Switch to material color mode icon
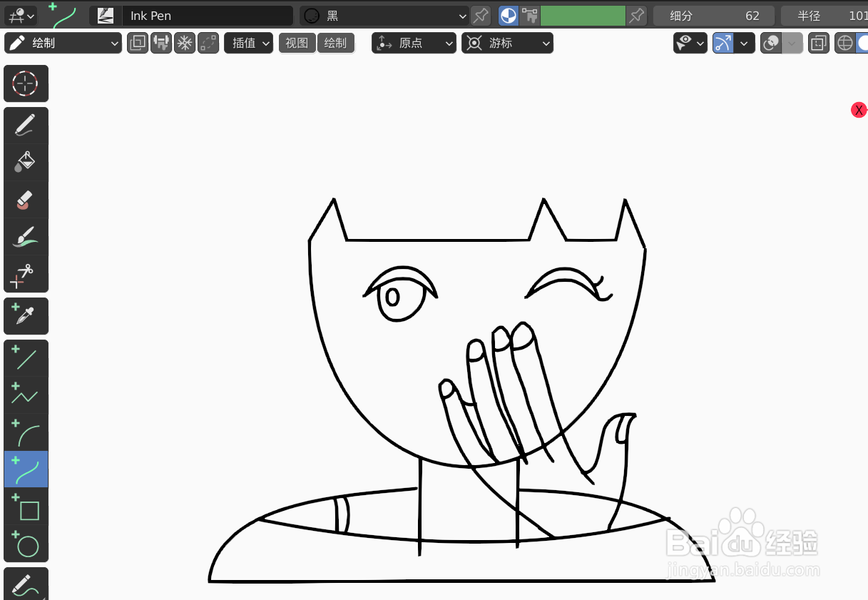 (509, 16)
